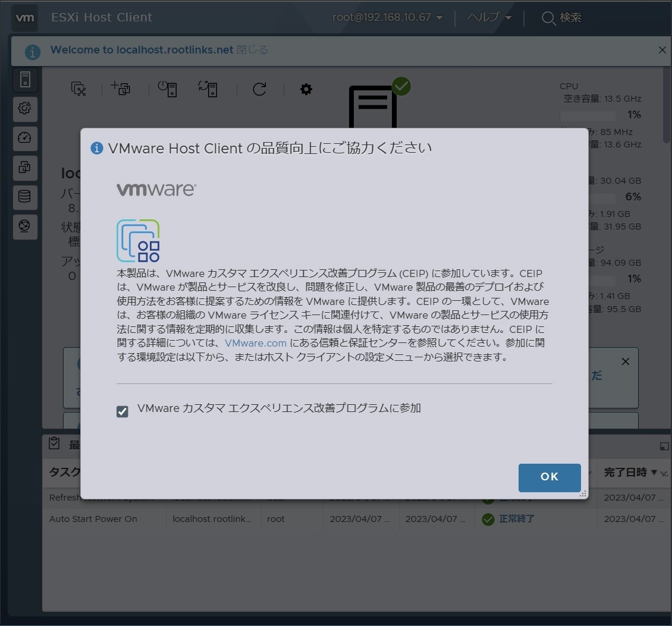This screenshot has width=672, height=626.
Task: Click the memory usage bar showing 6%
Action: [602, 197]
